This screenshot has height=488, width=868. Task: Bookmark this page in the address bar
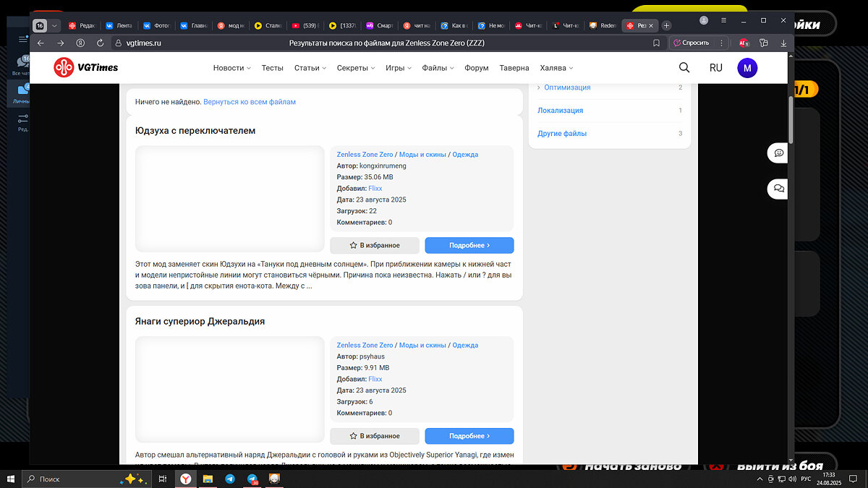point(656,43)
